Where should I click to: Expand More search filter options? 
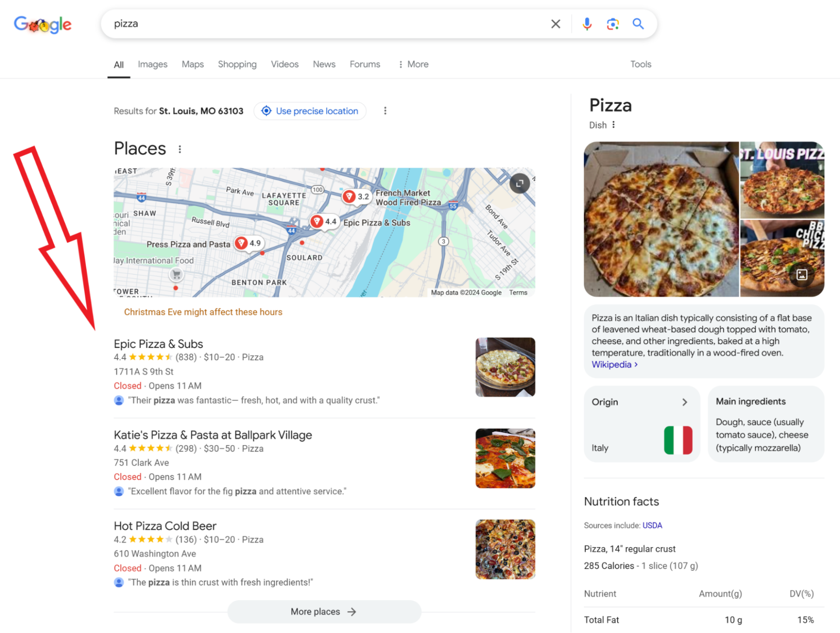pyautogui.click(x=413, y=64)
